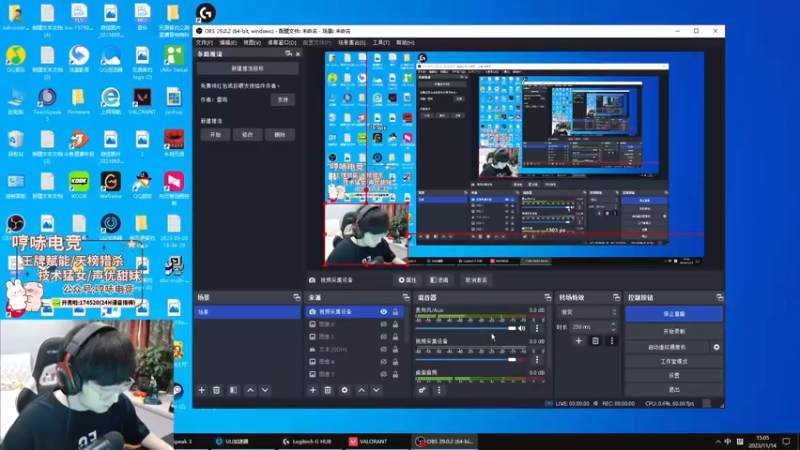Image resolution: width=800 pixels, height=450 pixels.
Task: Pop out the Scenes dock panel
Action: pos(297,297)
